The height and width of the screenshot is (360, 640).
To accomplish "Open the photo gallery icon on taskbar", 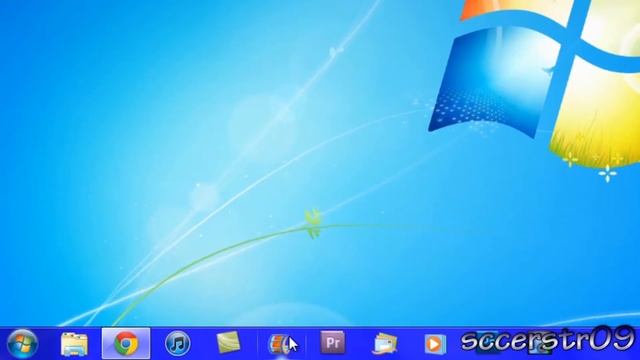I will (x=384, y=344).
